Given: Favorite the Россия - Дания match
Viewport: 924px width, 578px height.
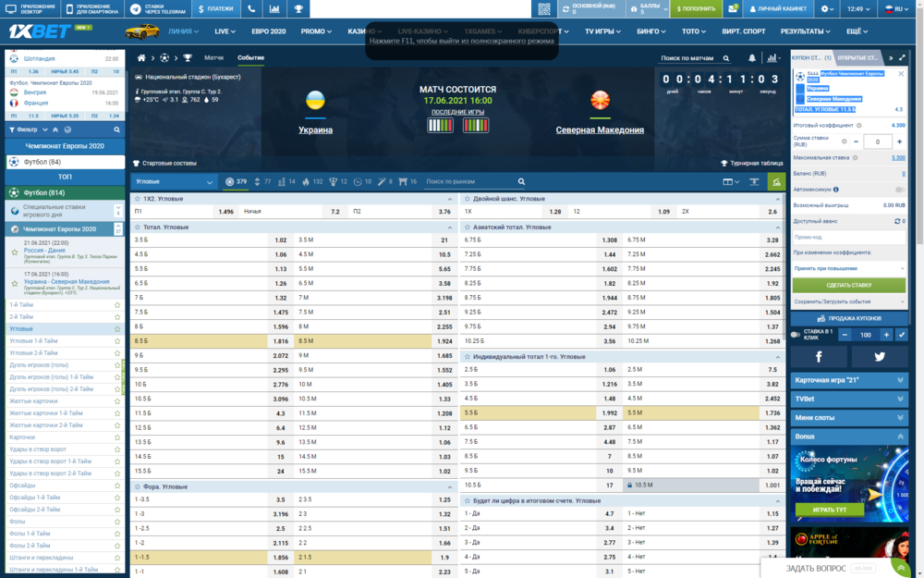Looking at the screenshot, I should (15, 252).
